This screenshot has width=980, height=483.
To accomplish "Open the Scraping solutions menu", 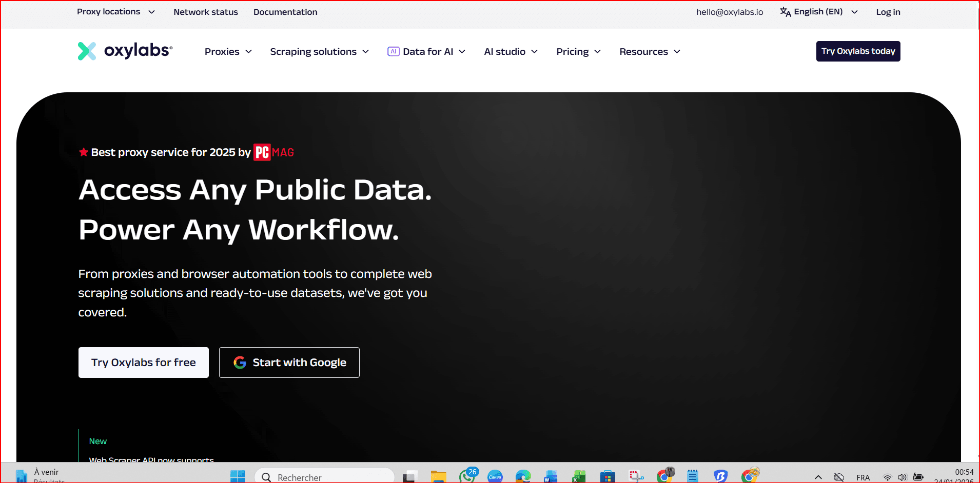I will pyautogui.click(x=319, y=52).
